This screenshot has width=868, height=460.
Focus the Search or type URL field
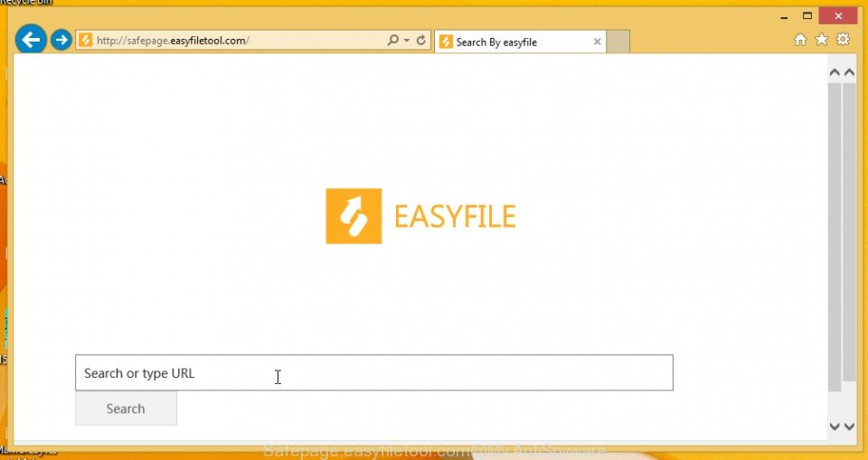[374, 372]
